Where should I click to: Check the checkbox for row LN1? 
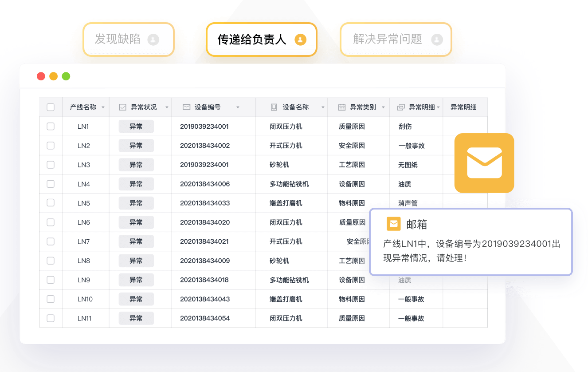click(x=51, y=127)
